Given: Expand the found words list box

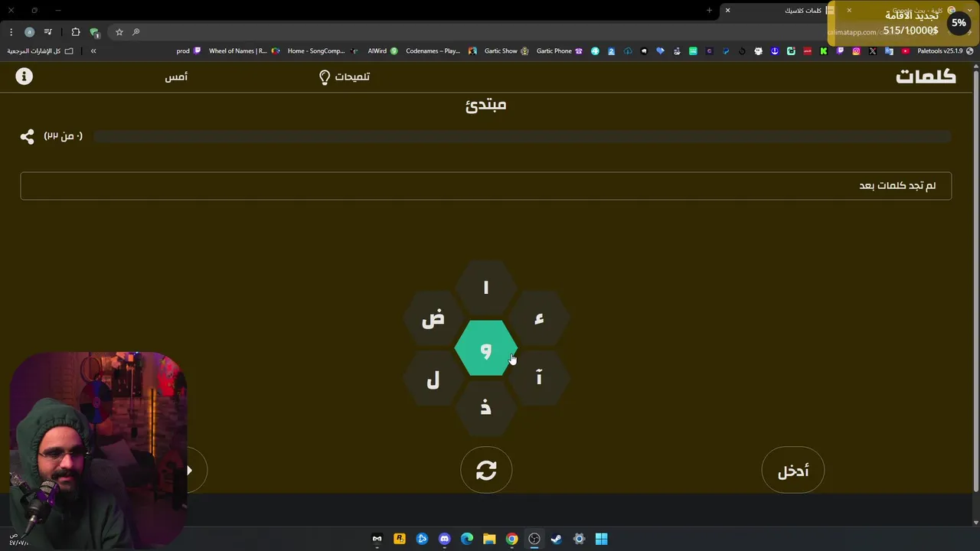Looking at the screenshot, I should 485,186.
